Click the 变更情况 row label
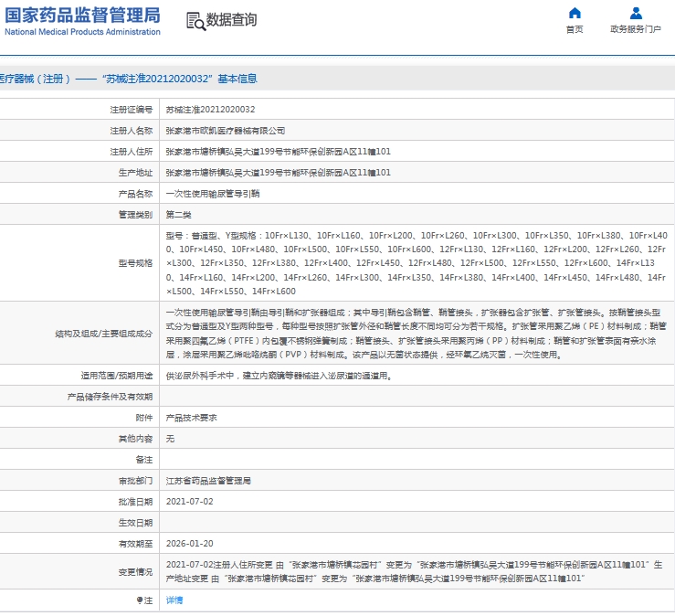Screen dimensions: 675x616 pyautogui.click(x=135, y=571)
